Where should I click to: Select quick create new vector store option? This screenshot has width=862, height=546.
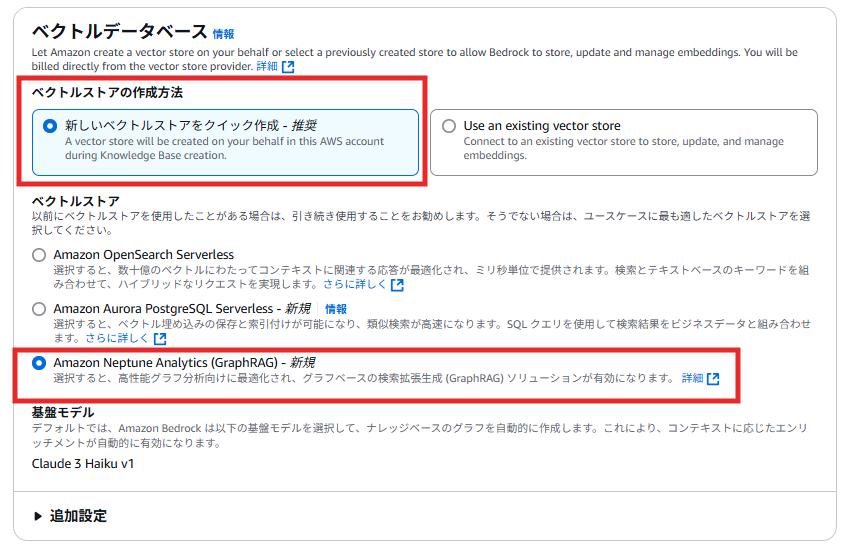coord(50,126)
